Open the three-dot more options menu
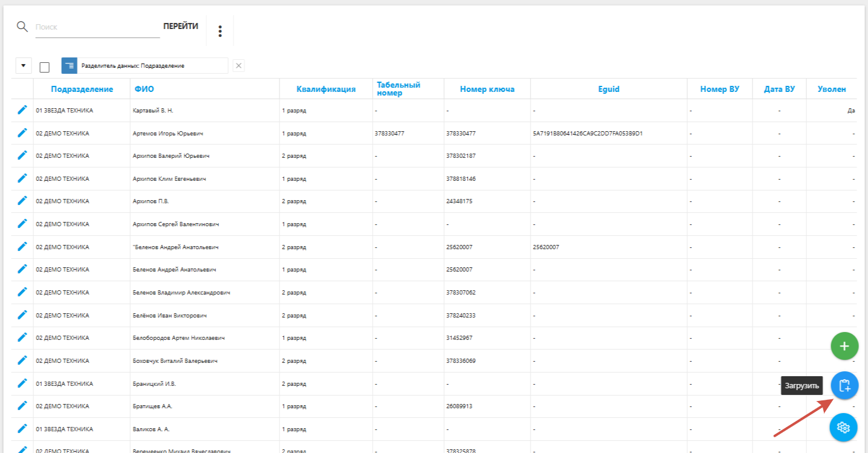Image resolution: width=868 pixels, height=453 pixels. 220,31
